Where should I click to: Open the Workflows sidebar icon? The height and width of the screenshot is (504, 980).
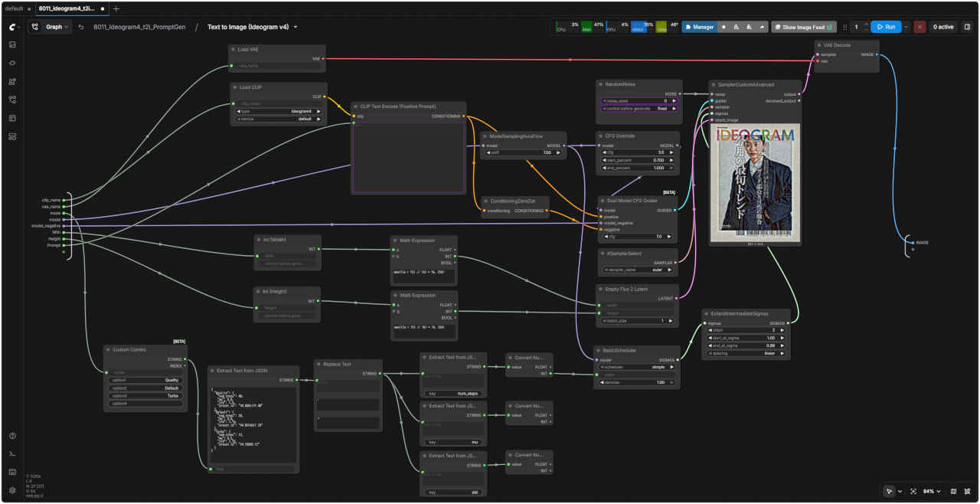(12, 100)
